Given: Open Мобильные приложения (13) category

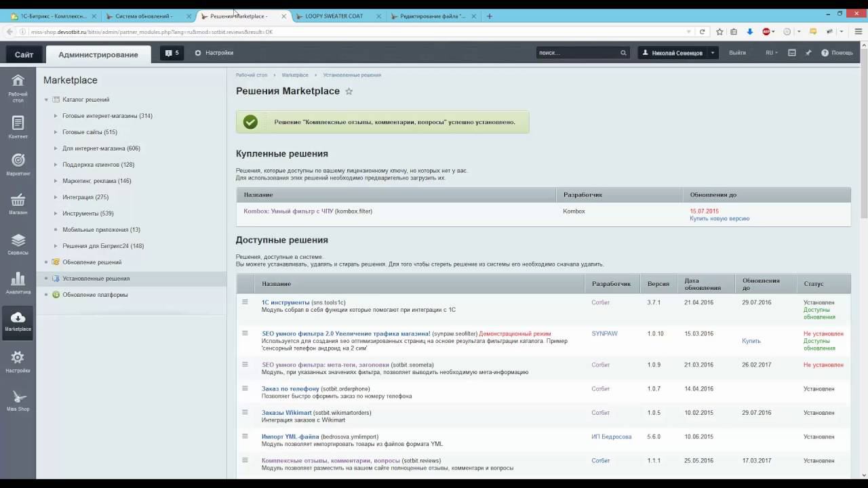Looking at the screenshot, I should coord(101,230).
